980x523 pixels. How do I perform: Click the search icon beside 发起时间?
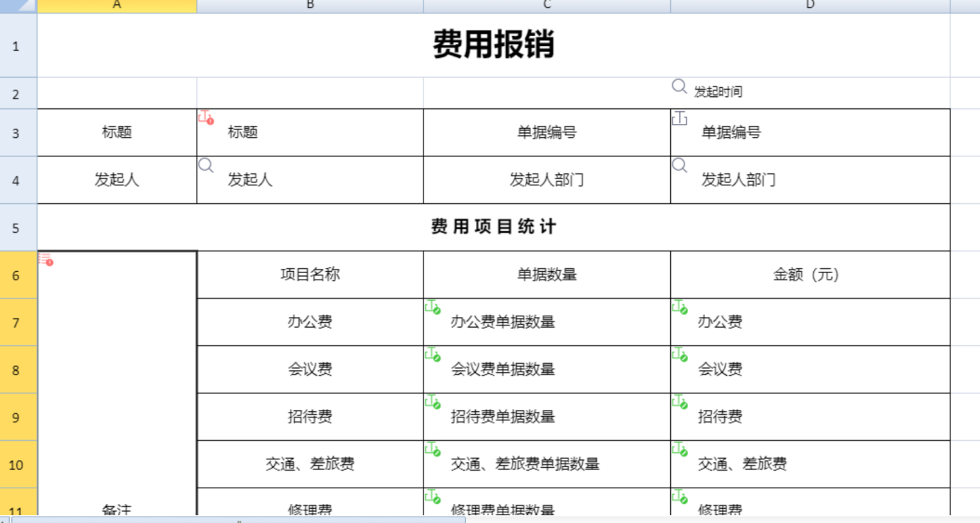679,87
